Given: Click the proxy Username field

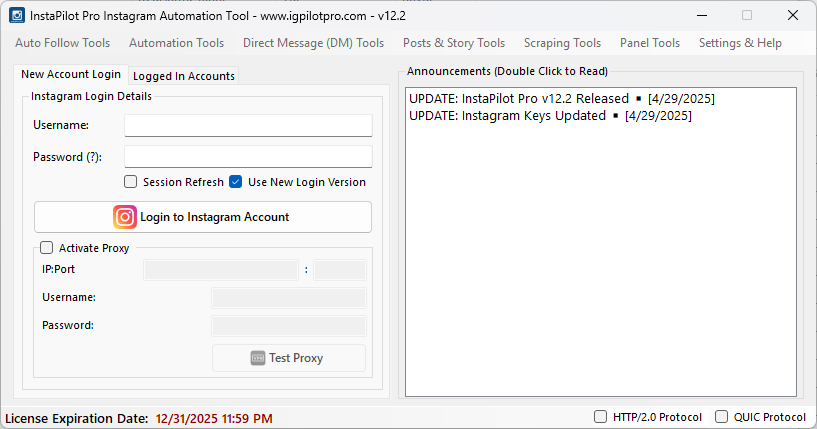Looking at the screenshot, I should click(289, 298).
